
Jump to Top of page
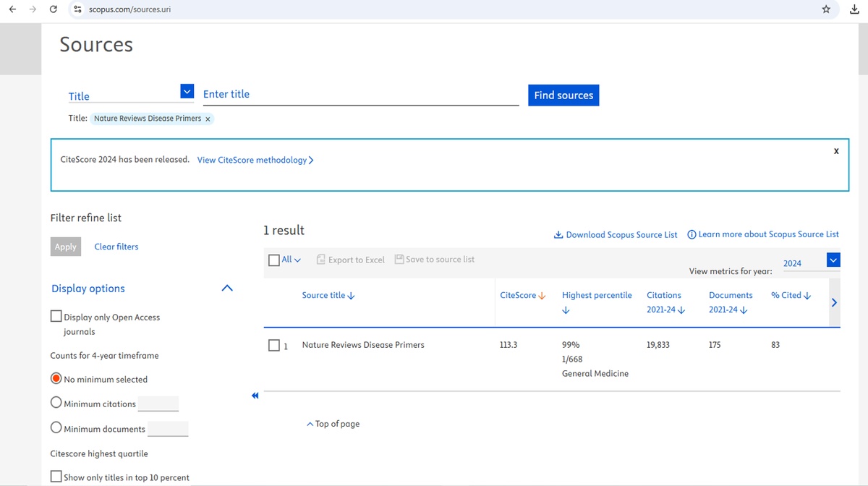tap(333, 424)
